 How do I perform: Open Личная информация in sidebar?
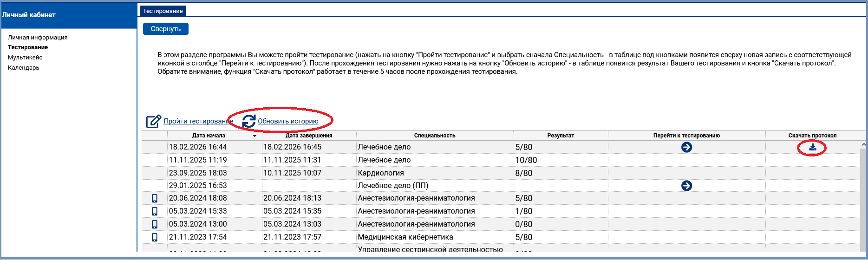click(38, 38)
